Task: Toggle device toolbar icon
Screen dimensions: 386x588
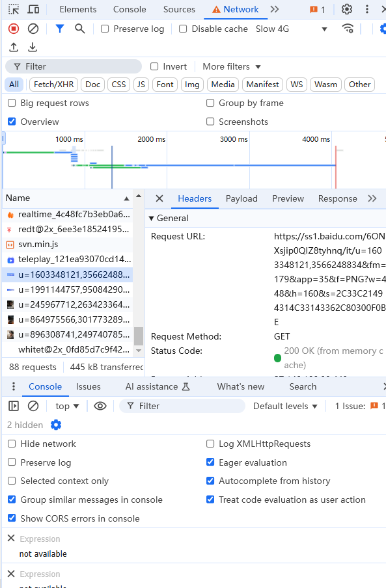Action: [x=34, y=9]
